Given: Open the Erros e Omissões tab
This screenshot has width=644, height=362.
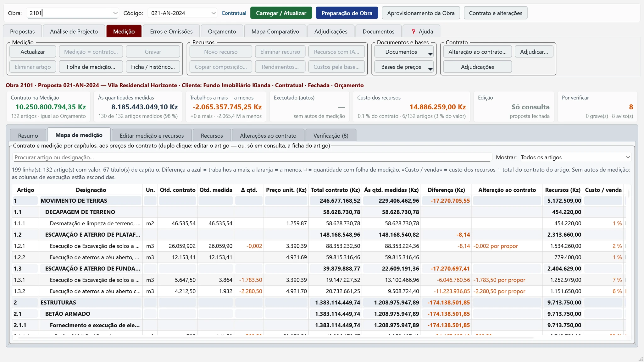Looking at the screenshot, I should tap(171, 31).
